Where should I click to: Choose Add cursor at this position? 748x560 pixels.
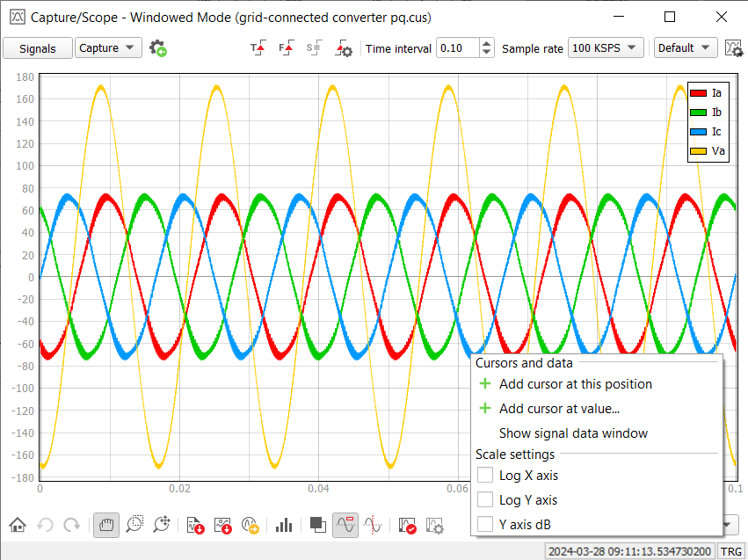575,384
